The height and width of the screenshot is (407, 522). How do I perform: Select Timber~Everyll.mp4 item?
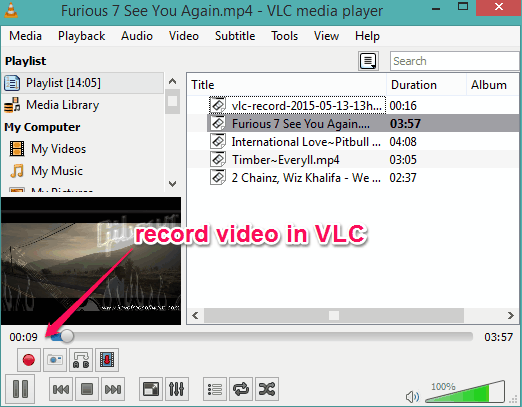pyautogui.click(x=286, y=160)
